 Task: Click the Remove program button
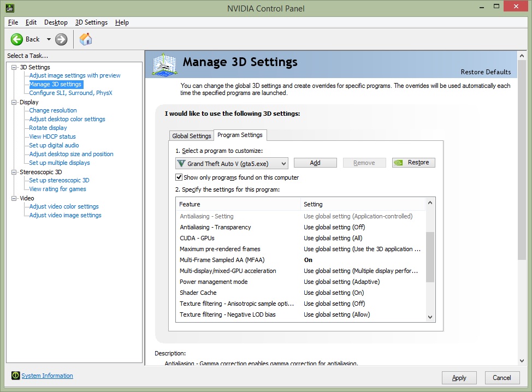364,163
